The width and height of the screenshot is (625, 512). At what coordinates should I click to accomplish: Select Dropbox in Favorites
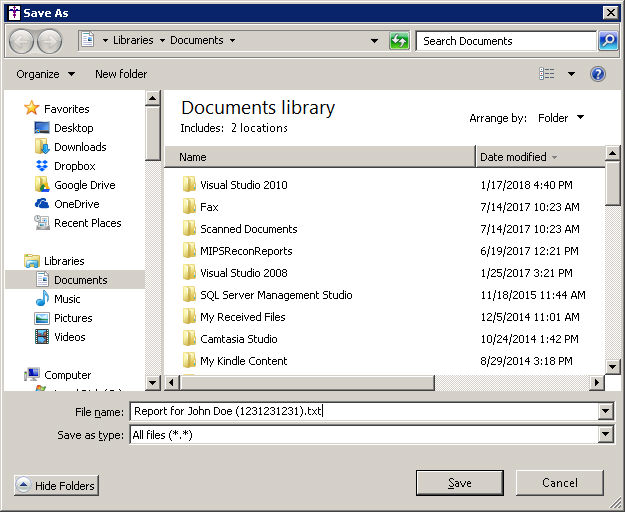coord(74,166)
